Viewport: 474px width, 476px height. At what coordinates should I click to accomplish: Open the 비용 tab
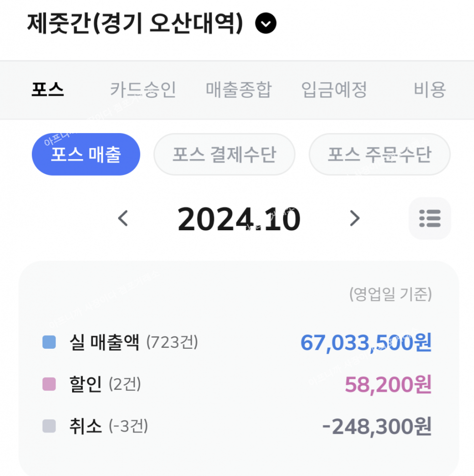(x=430, y=90)
